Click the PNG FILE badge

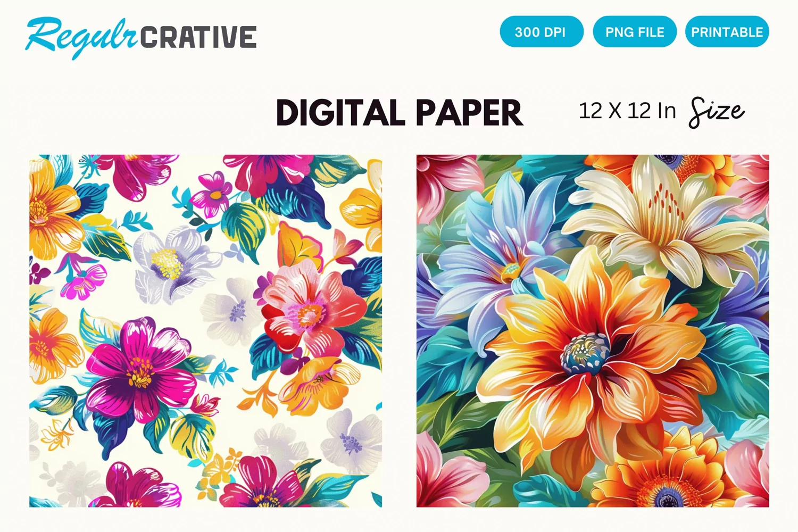(x=635, y=32)
